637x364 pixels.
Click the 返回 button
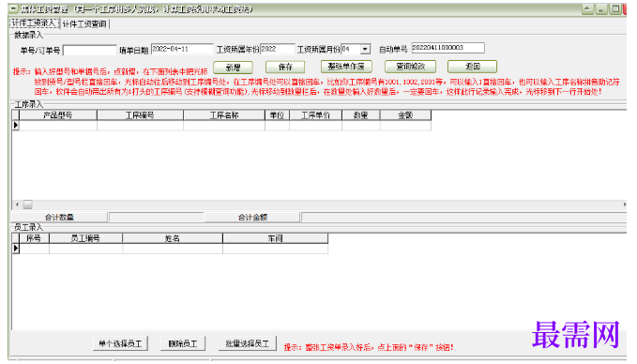(472, 67)
